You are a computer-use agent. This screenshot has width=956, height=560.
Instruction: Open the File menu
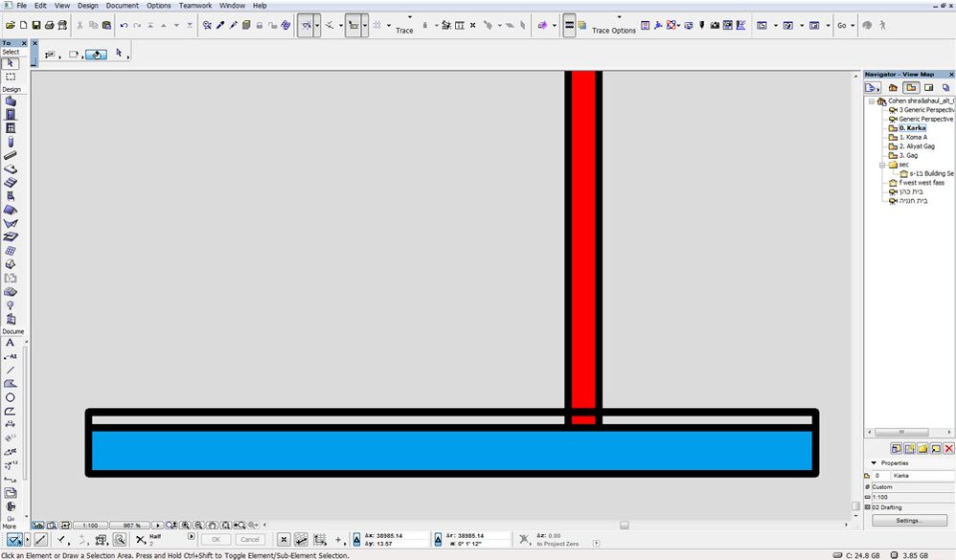coord(21,6)
